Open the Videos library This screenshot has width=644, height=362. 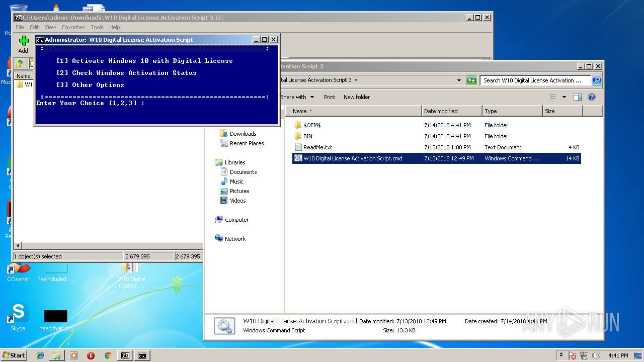pos(237,201)
